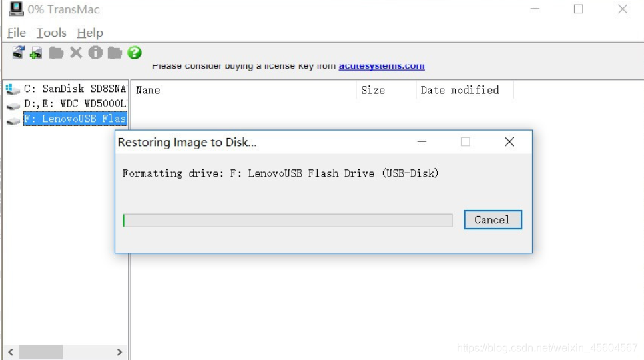644x360 pixels.
Task: Click the right arrow of drive list scrollbar
Action: coord(119,352)
